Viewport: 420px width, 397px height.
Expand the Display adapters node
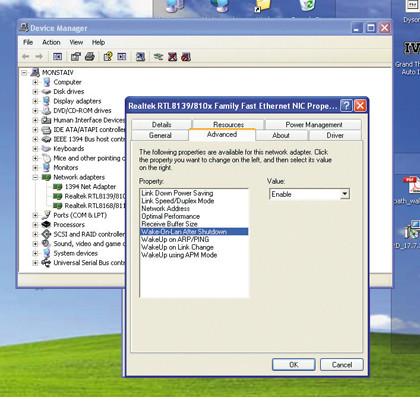(x=35, y=101)
